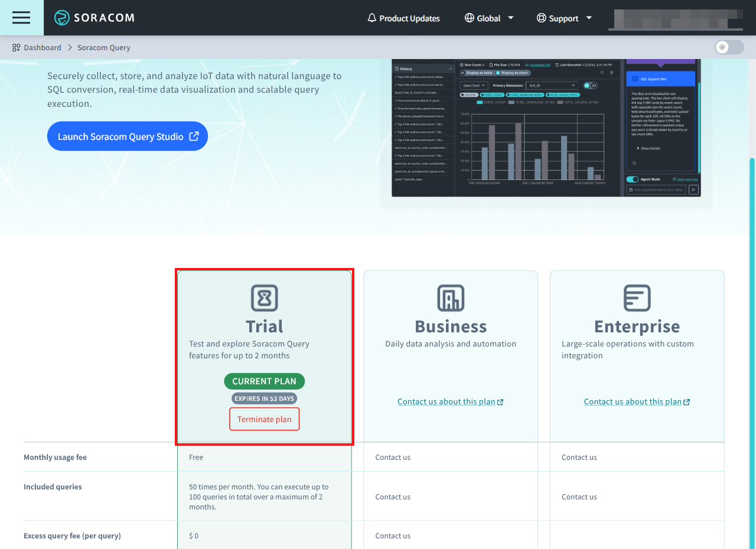This screenshot has width=756, height=549.
Task: Contact us about the Business plan
Action: 450,401
